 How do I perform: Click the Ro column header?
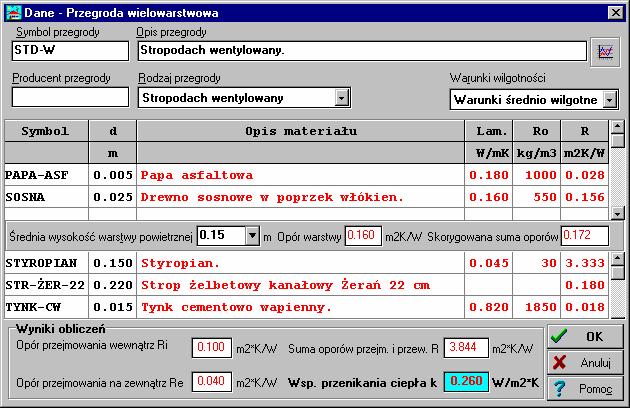(x=536, y=131)
